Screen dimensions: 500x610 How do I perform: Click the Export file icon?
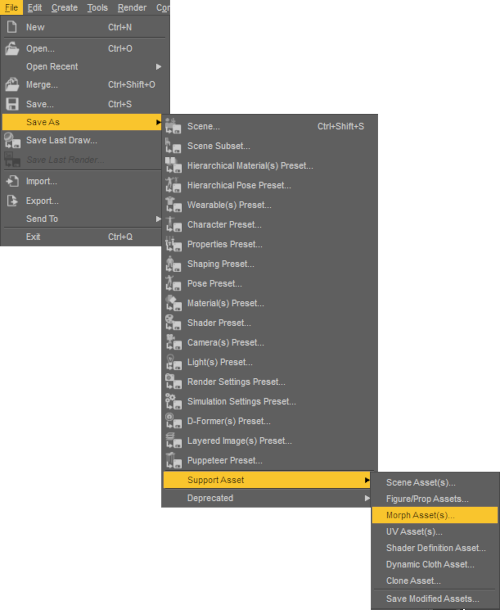pos(12,200)
